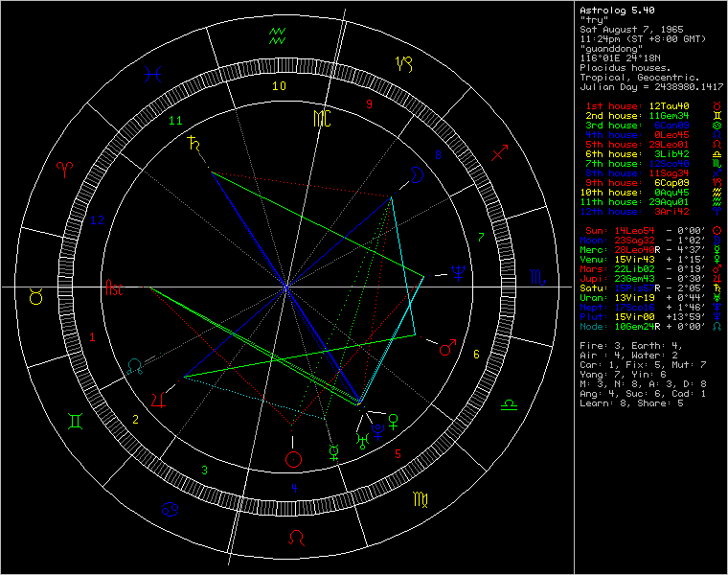Click house number 6 in the wheel
Image resolution: width=728 pixels, height=575 pixels.
click(476, 355)
